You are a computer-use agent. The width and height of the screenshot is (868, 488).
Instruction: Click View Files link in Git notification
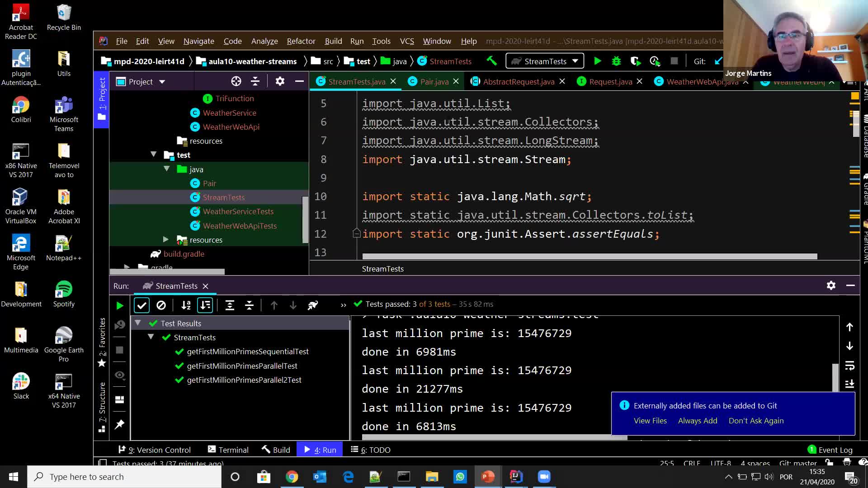click(x=650, y=421)
